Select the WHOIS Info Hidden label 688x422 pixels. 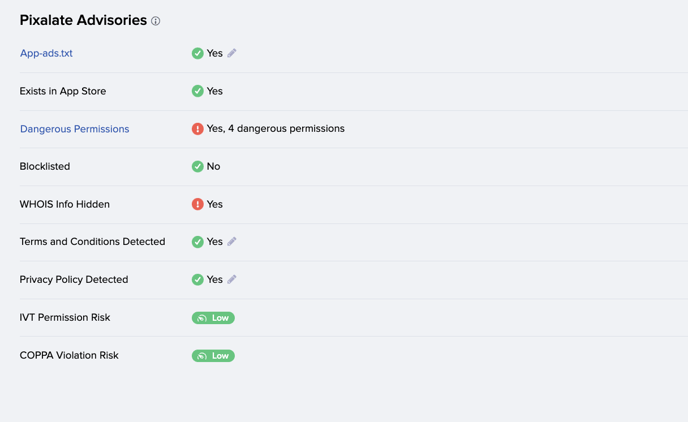click(64, 204)
